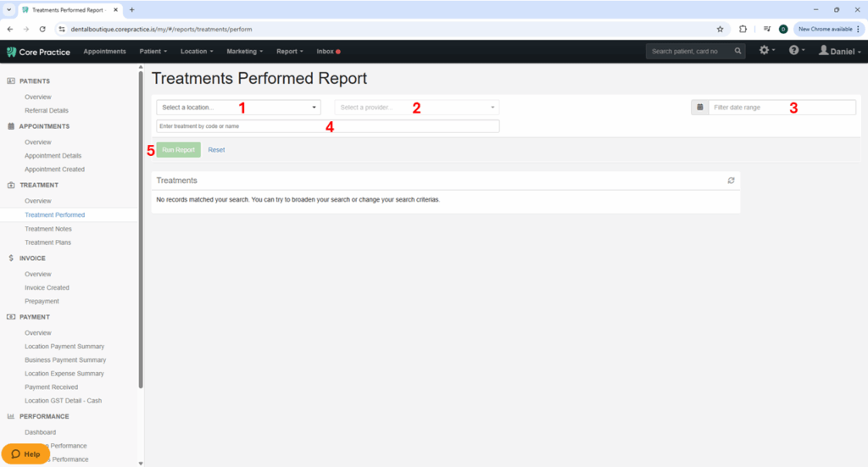Click the orange Help button
The width and height of the screenshot is (868, 467).
point(25,453)
